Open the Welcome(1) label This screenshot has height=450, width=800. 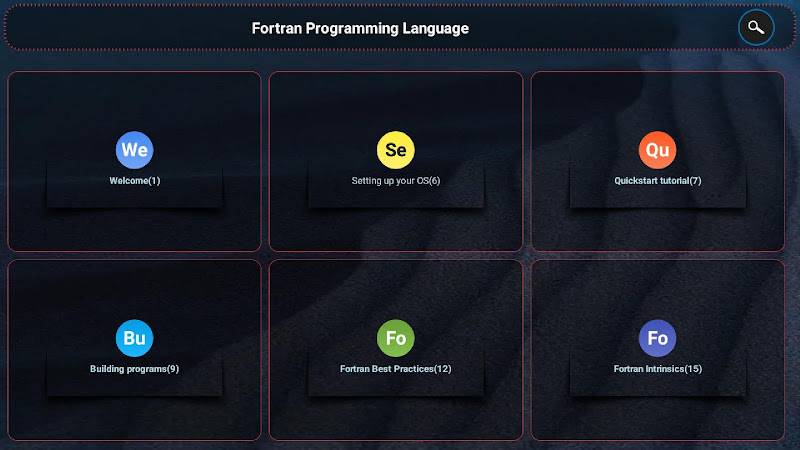tap(135, 181)
